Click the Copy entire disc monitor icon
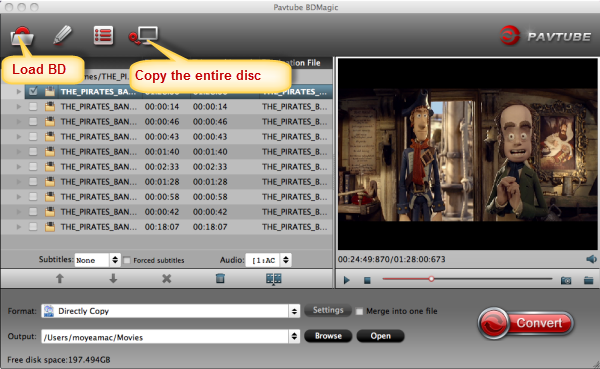Screen dimensions: 600x369 click(x=143, y=36)
